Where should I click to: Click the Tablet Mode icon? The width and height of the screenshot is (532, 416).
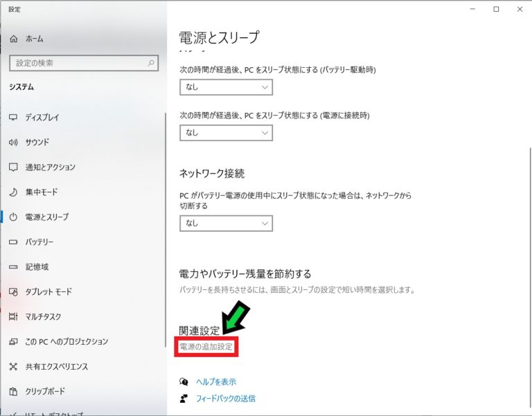pyautogui.click(x=13, y=292)
